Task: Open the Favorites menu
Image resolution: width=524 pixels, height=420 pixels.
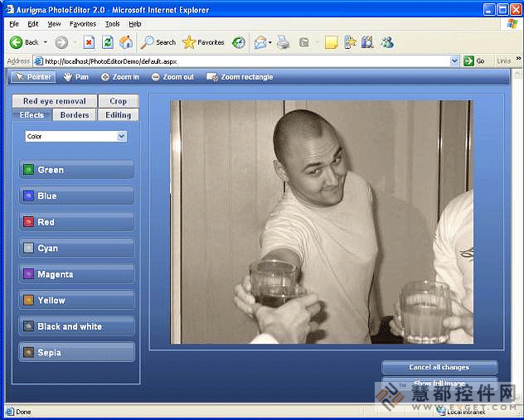Action: tap(83, 24)
